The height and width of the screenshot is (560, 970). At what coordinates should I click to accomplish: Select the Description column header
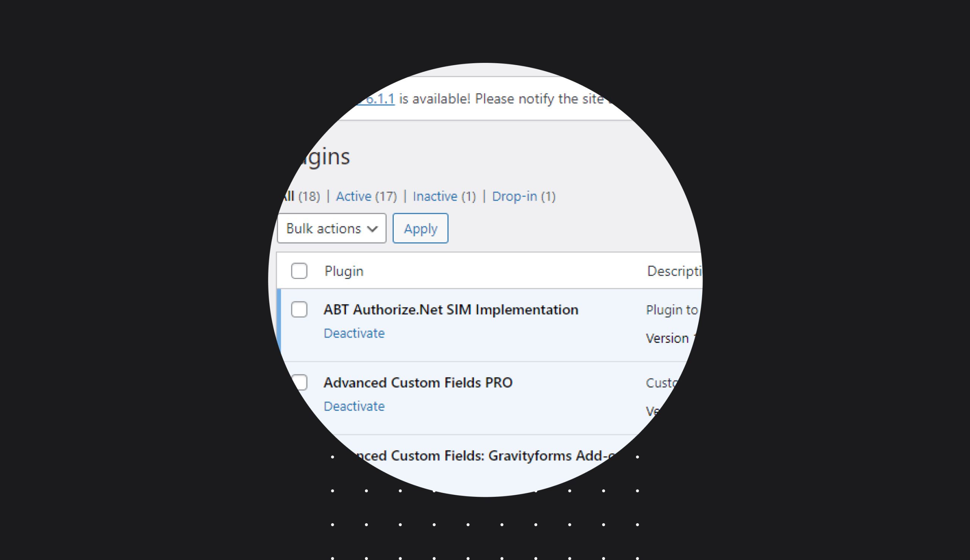(x=675, y=271)
